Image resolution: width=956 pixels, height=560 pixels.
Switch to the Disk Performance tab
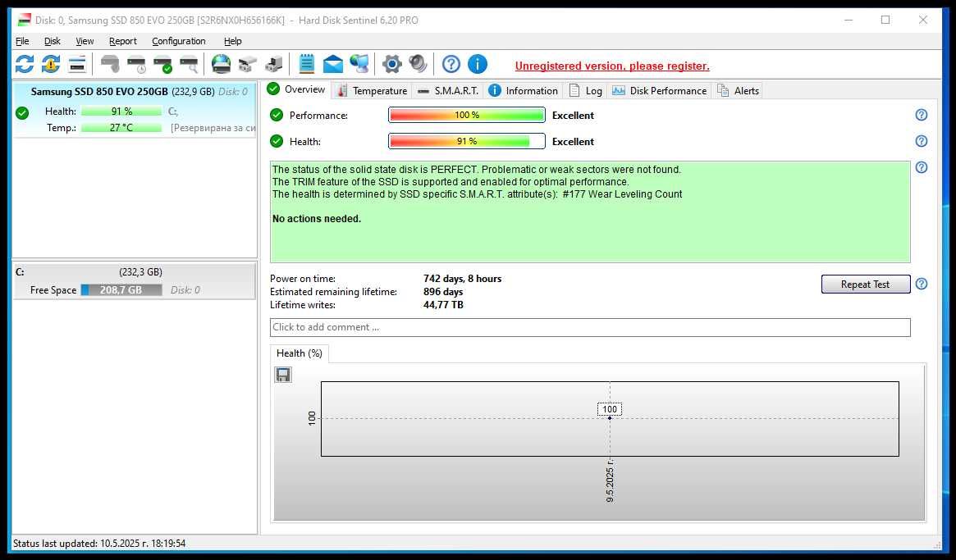660,91
